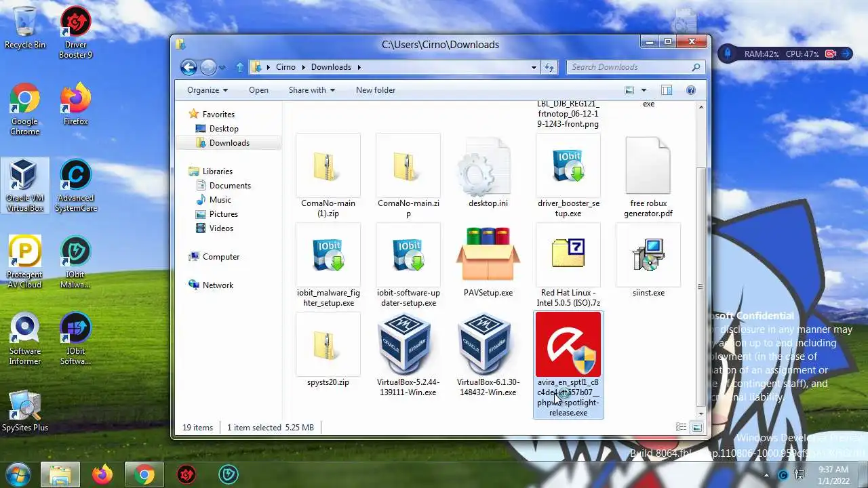Open recent locations dropdown arrow
The width and height of the screenshot is (868, 488).
[222, 68]
